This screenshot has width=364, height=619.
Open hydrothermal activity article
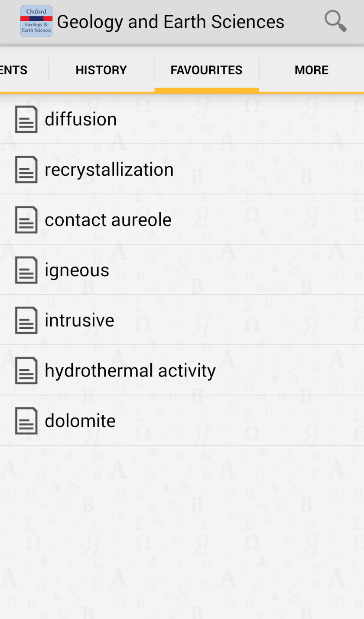coord(130,371)
